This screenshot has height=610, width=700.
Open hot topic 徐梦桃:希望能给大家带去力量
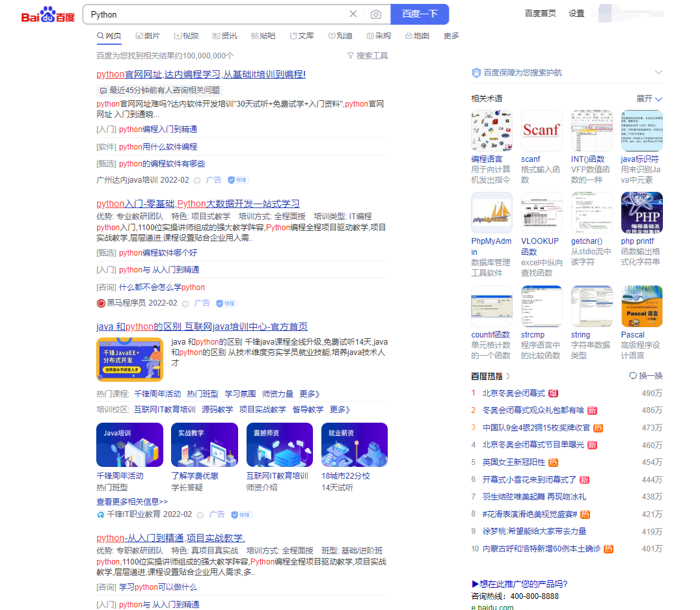pos(534,531)
